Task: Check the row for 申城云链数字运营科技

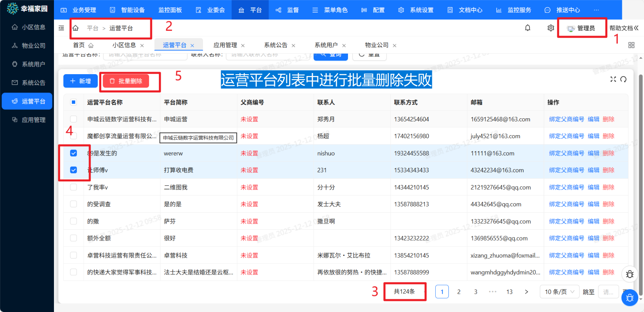Action: (73, 119)
